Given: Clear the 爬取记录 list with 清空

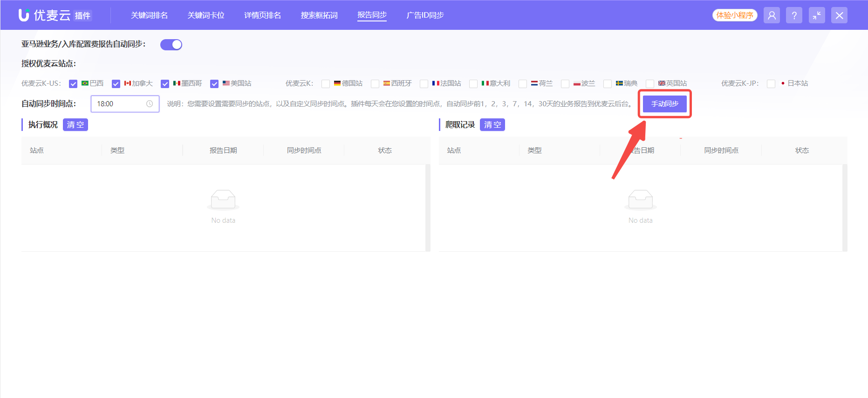Looking at the screenshot, I should coord(492,125).
